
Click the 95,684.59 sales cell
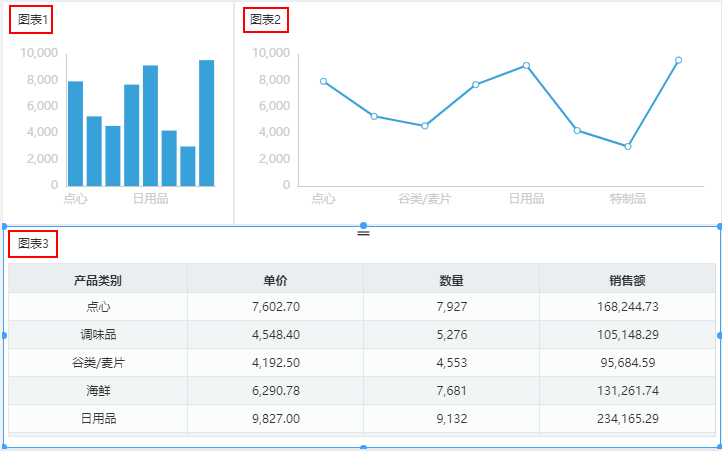[x=627, y=363]
